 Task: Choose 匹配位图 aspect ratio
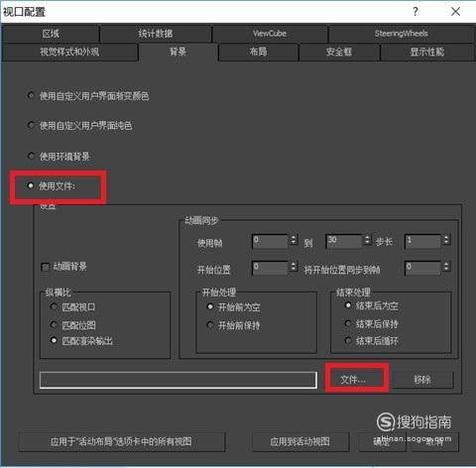pyautogui.click(x=54, y=324)
